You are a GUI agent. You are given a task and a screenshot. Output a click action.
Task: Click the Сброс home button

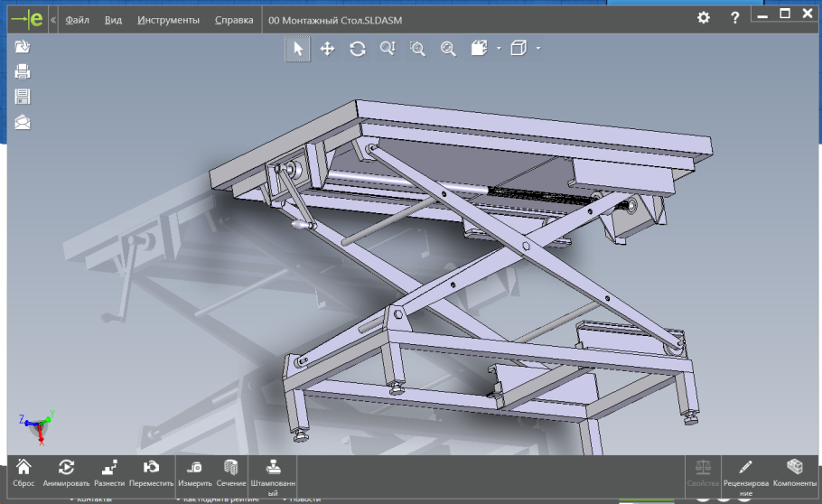point(23,472)
